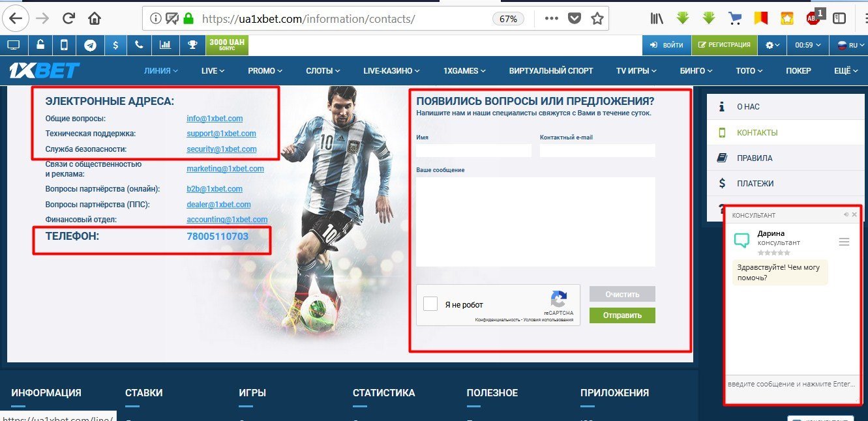Click the trophy icon in the top bar
The width and height of the screenshot is (868, 421).
192,45
